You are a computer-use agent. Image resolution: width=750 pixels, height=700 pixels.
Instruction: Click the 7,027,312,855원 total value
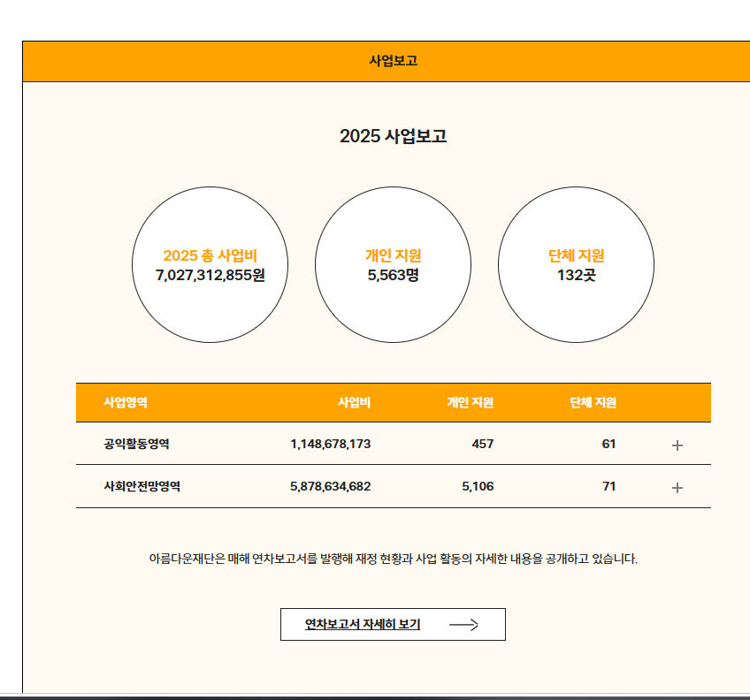210,276
